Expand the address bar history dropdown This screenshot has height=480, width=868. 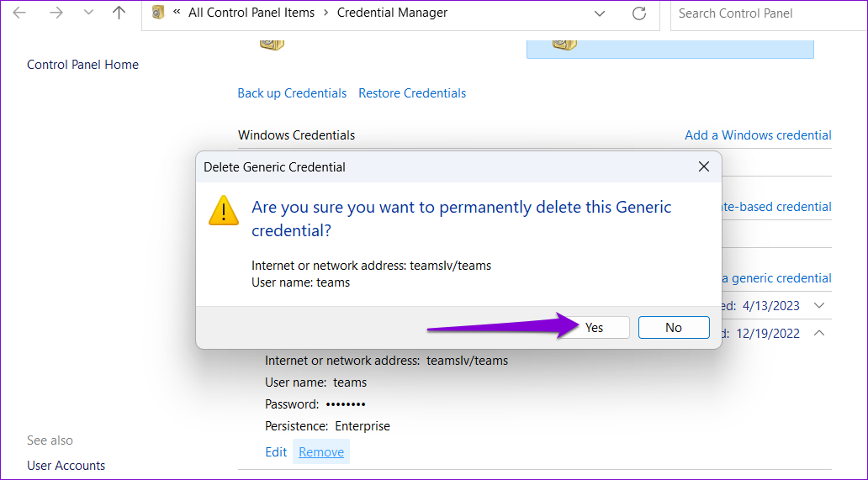[x=600, y=13]
